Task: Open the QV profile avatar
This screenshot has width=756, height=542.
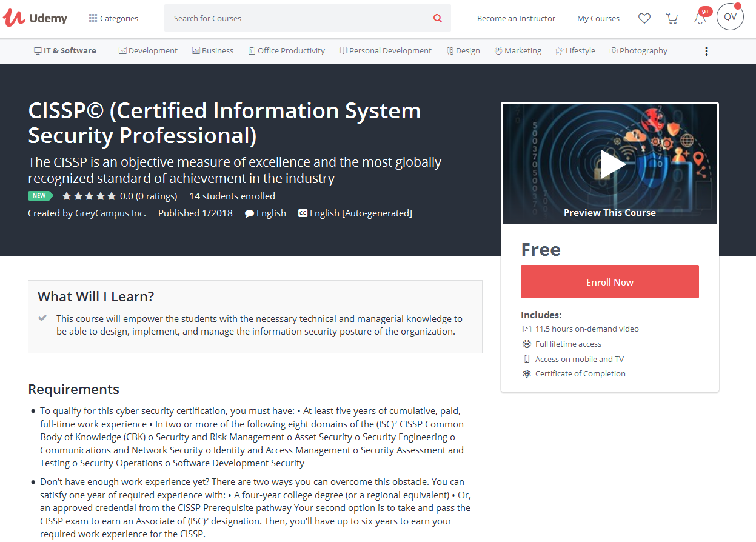Action: click(x=730, y=17)
